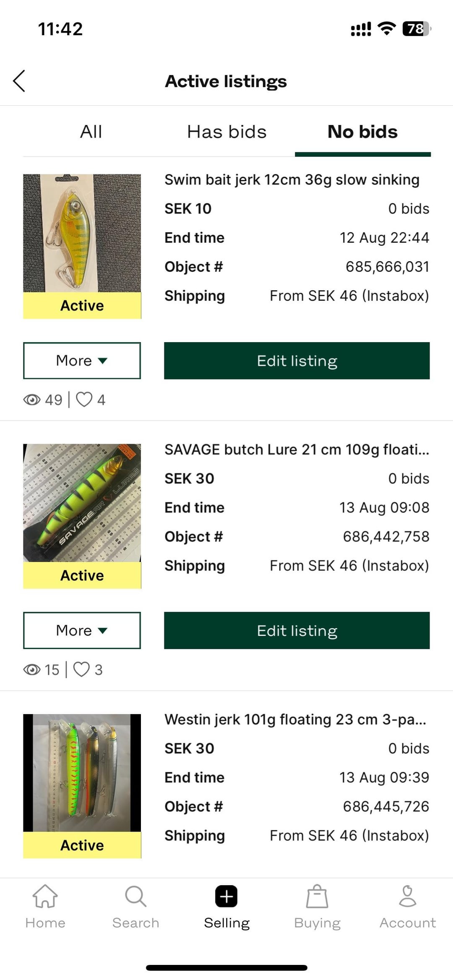This screenshot has height=980, width=453.
Task: Switch to the Has bids tab
Action: (x=226, y=132)
